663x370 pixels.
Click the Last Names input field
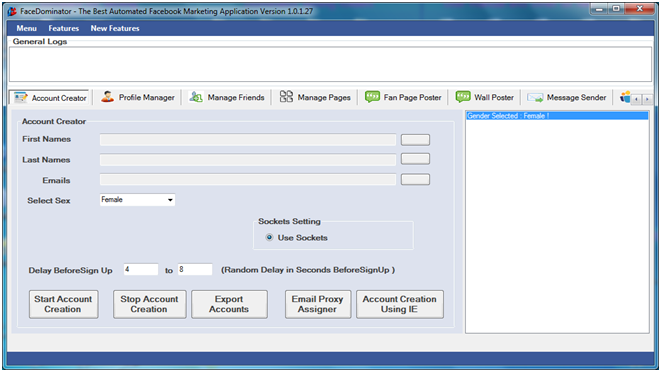tap(248, 159)
